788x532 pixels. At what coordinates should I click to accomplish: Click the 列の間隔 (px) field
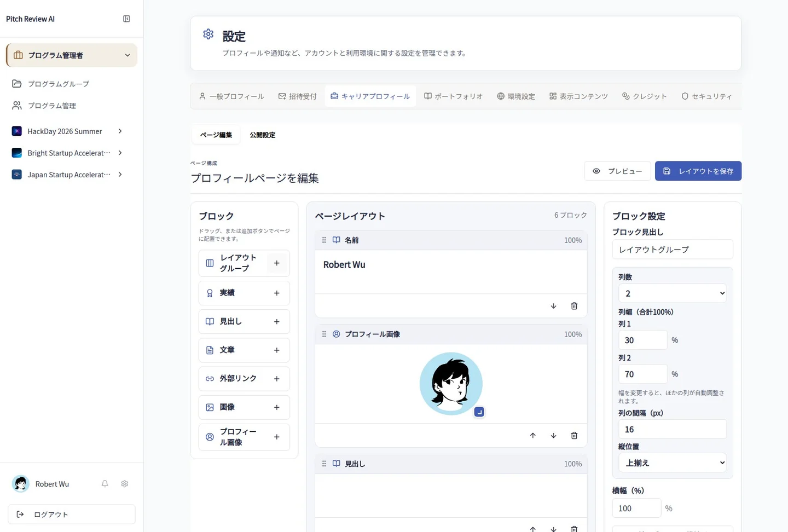point(673,430)
